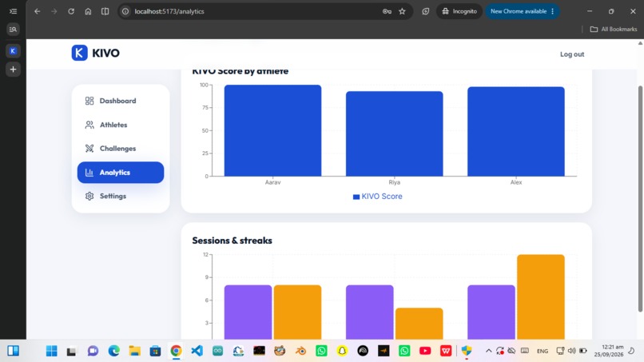Click the Incognito indicator

coord(459,11)
